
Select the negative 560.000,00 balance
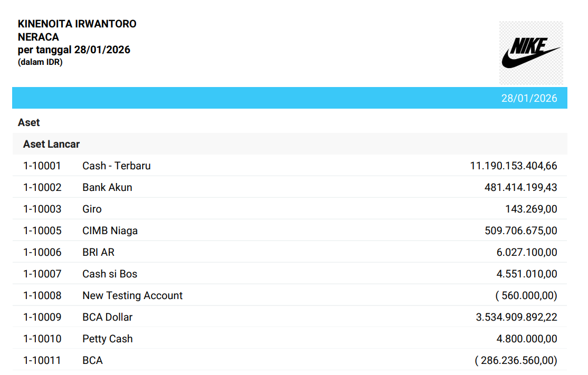click(526, 295)
